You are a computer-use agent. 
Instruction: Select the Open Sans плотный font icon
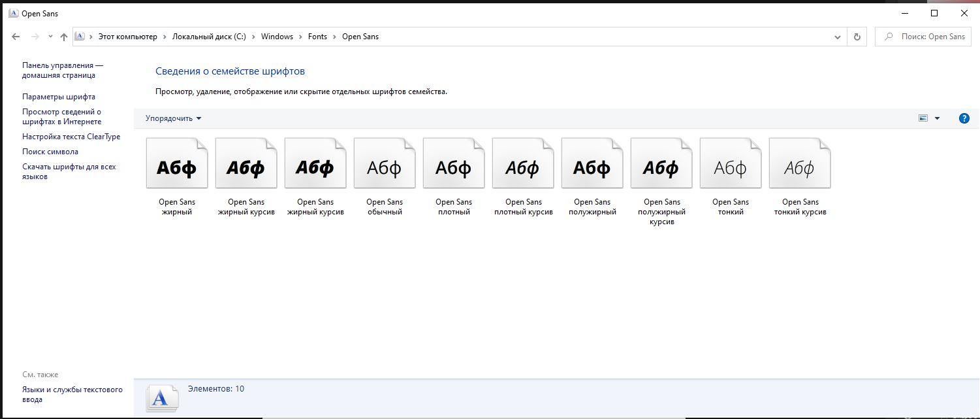pos(454,169)
